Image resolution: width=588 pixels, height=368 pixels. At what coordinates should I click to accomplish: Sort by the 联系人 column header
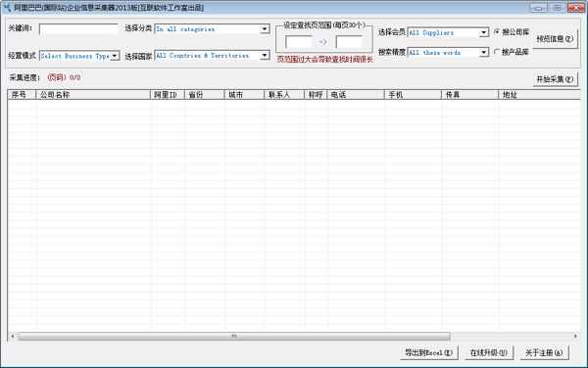[x=284, y=95]
